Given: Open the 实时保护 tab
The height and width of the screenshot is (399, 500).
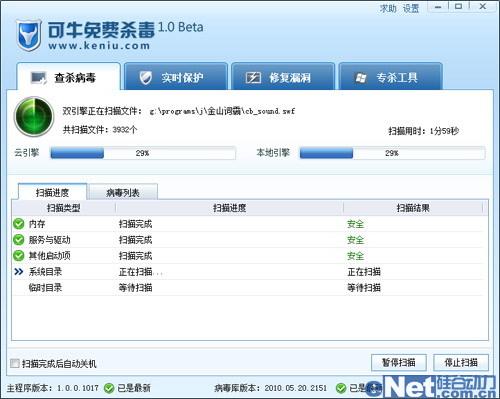Looking at the screenshot, I should (176, 76).
